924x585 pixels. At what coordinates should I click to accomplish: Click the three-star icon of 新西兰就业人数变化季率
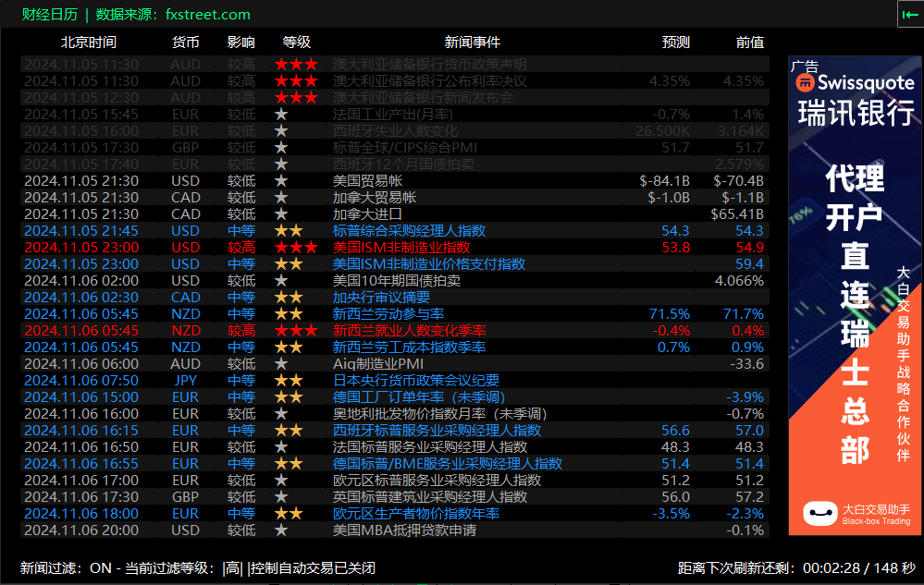pos(295,330)
